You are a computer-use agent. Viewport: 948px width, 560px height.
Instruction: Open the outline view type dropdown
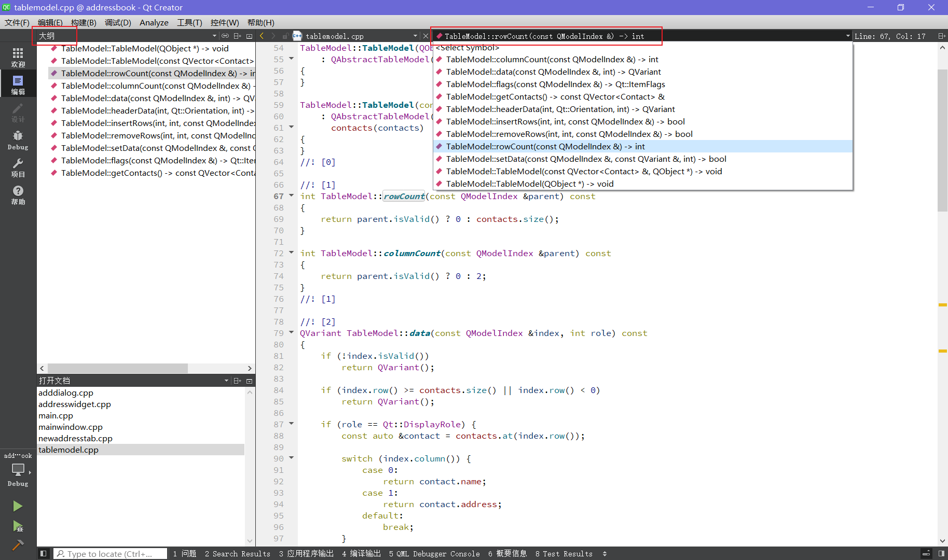point(214,36)
